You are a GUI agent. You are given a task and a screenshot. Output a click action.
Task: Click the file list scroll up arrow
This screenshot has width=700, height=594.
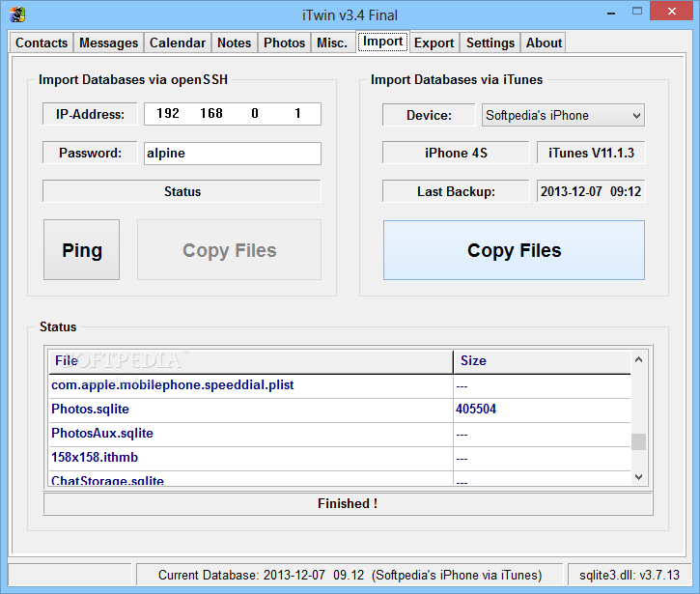pyautogui.click(x=638, y=359)
